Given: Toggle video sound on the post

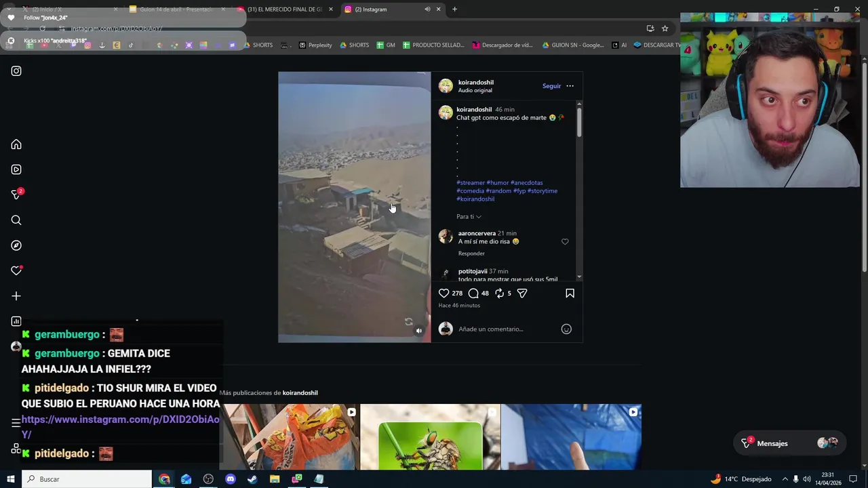Looking at the screenshot, I should click(419, 331).
